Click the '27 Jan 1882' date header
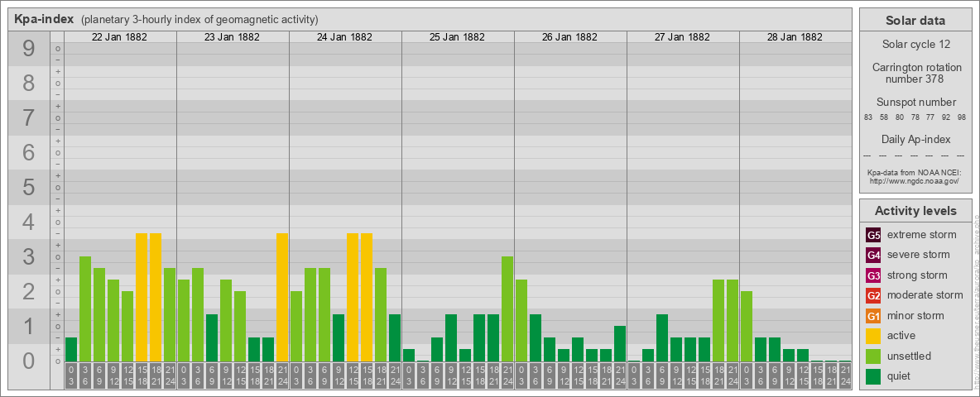Image resolution: width=980 pixels, height=397 pixels. [682, 37]
